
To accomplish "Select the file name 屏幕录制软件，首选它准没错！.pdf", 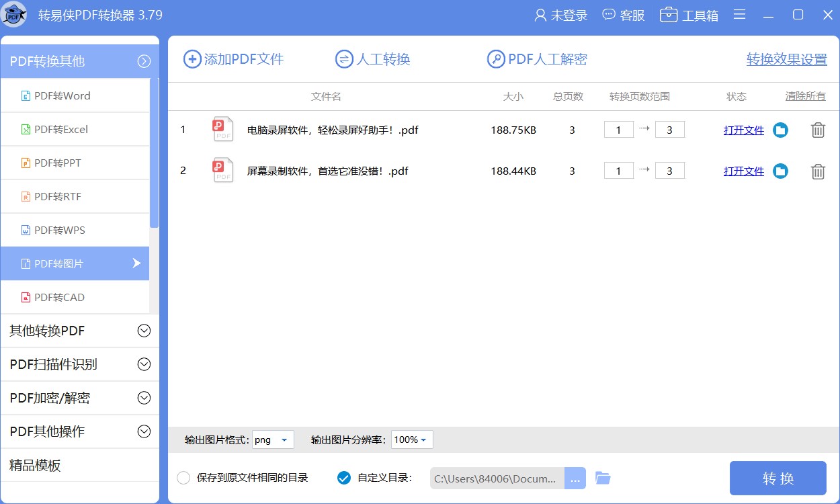I will (x=328, y=171).
